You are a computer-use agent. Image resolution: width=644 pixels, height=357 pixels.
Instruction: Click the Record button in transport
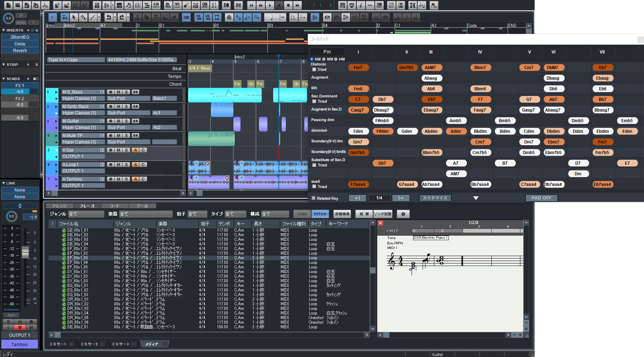click(x=288, y=5)
